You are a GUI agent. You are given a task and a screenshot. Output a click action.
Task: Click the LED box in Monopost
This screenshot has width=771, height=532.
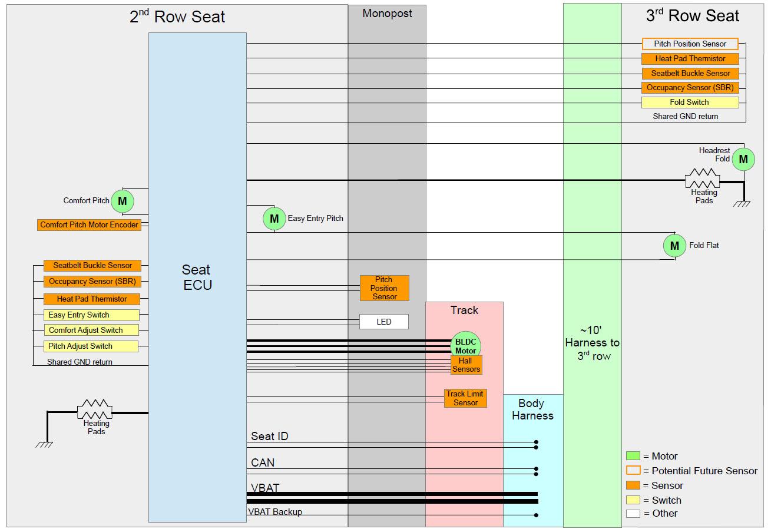[384, 322]
